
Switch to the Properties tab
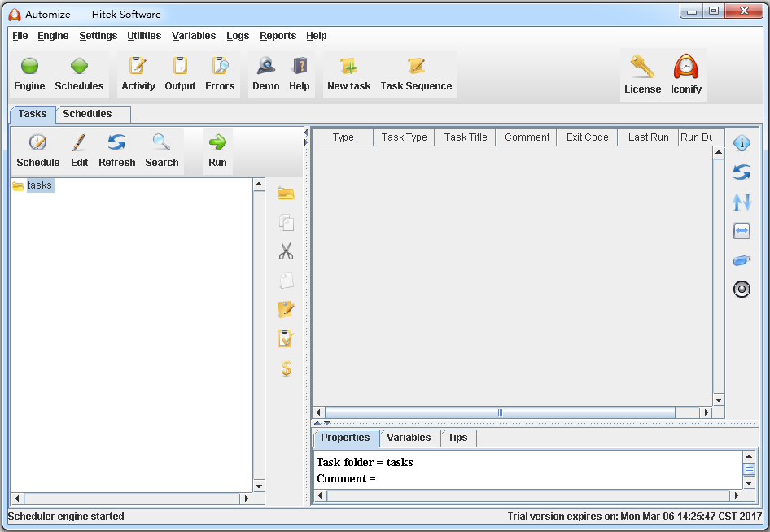click(345, 438)
